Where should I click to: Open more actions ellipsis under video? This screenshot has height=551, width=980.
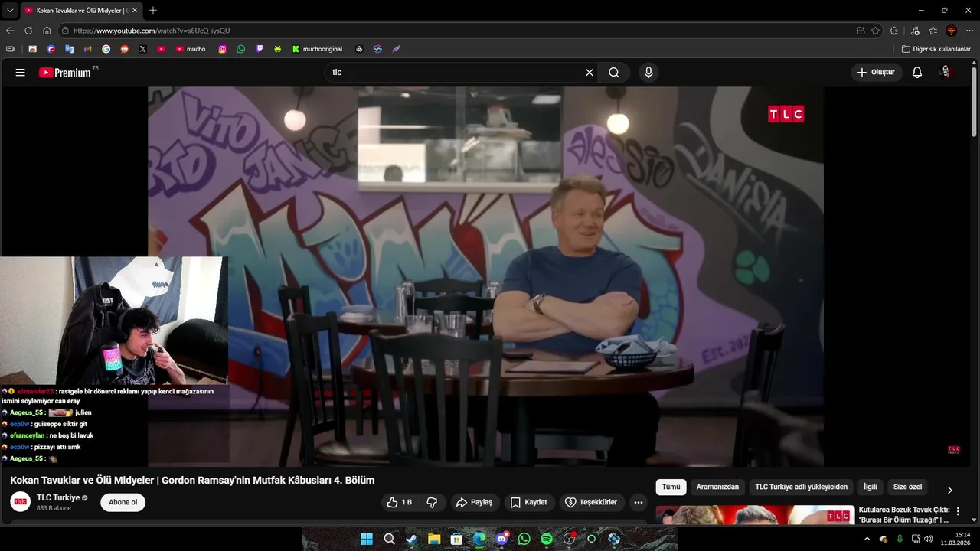(639, 503)
